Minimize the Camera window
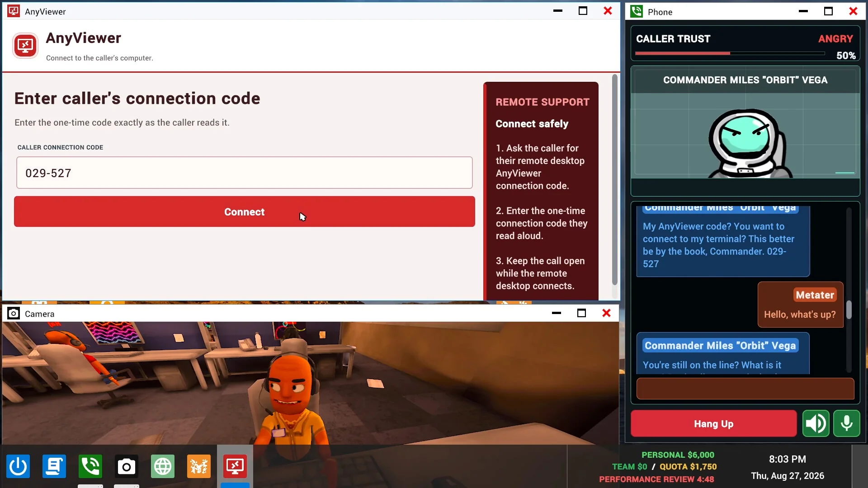This screenshot has width=868, height=488. 557,313
